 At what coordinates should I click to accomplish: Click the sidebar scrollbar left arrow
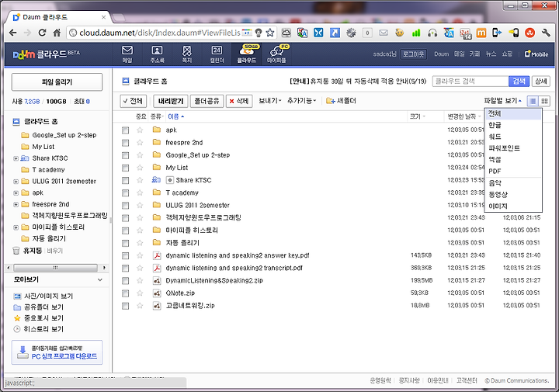(x=9, y=268)
